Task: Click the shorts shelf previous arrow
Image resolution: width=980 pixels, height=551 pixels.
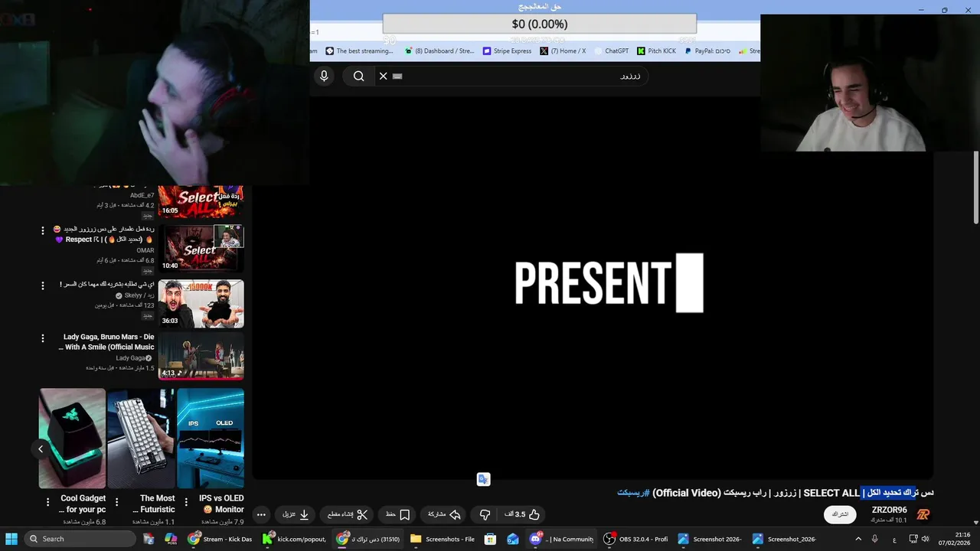Action: pyautogui.click(x=41, y=449)
